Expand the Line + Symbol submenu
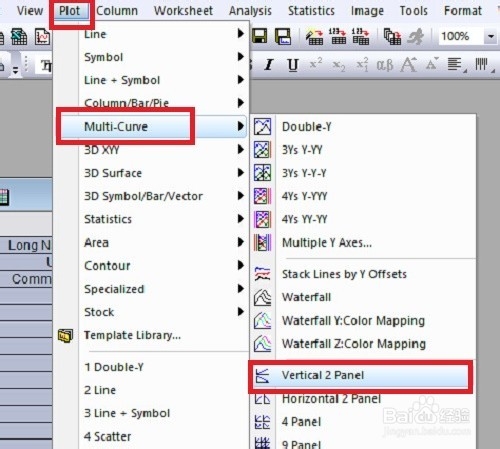Image resolution: width=500 pixels, height=449 pixels. click(240, 80)
